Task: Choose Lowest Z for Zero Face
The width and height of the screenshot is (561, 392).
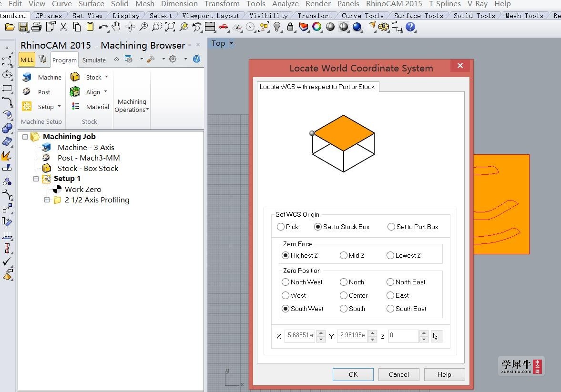Action: (390, 255)
